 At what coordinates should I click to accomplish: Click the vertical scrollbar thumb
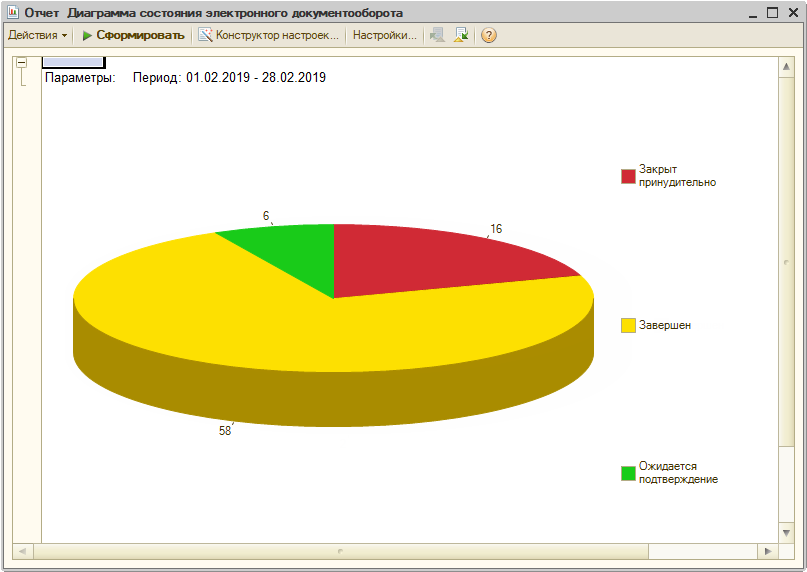[x=786, y=262]
